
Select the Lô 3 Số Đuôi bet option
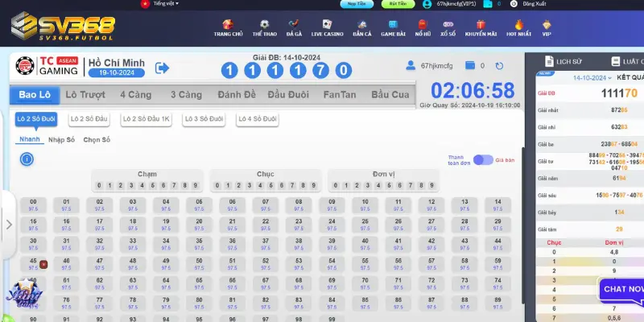pos(203,119)
